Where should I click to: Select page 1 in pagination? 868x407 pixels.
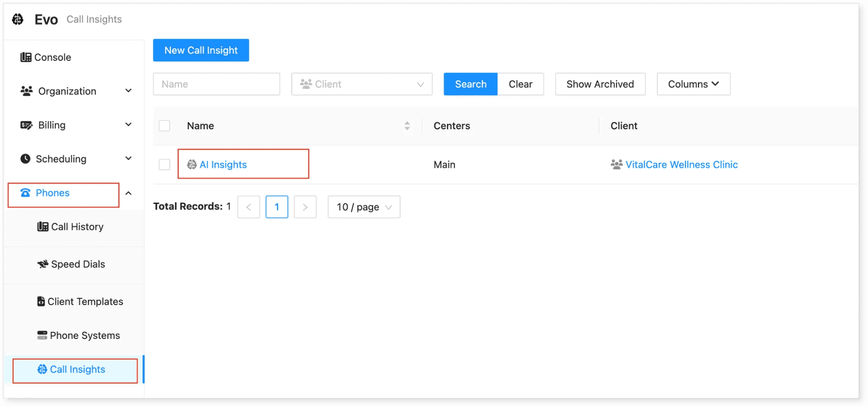(x=277, y=207)
